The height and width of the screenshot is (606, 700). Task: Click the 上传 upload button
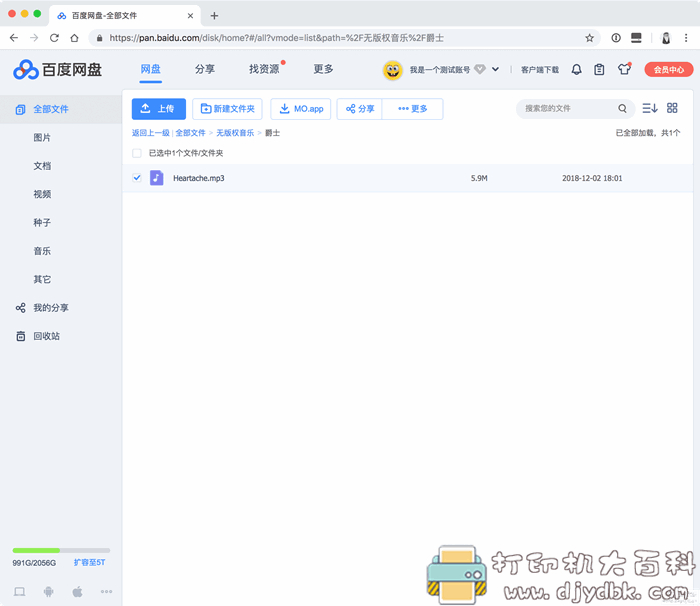click(158, 109)
